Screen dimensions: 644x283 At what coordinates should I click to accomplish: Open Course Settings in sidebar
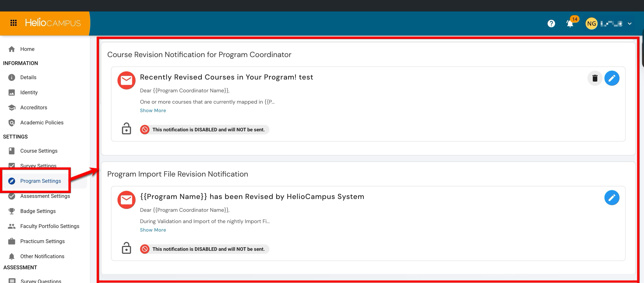click(39, 151)
